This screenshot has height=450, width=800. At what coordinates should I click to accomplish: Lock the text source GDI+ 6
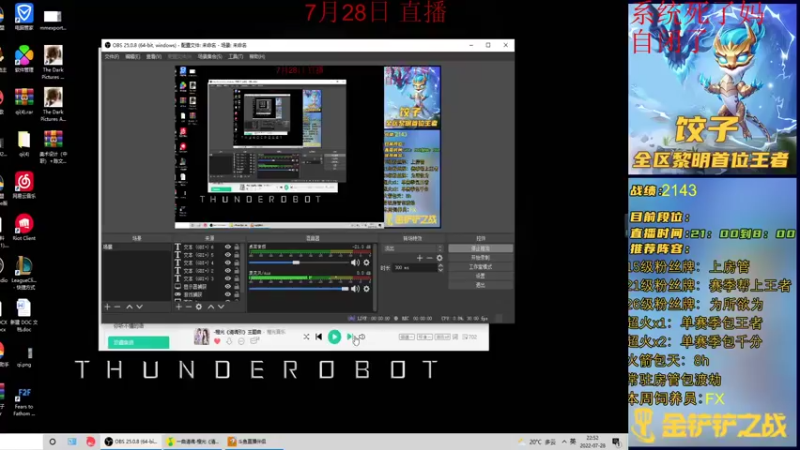236,247
